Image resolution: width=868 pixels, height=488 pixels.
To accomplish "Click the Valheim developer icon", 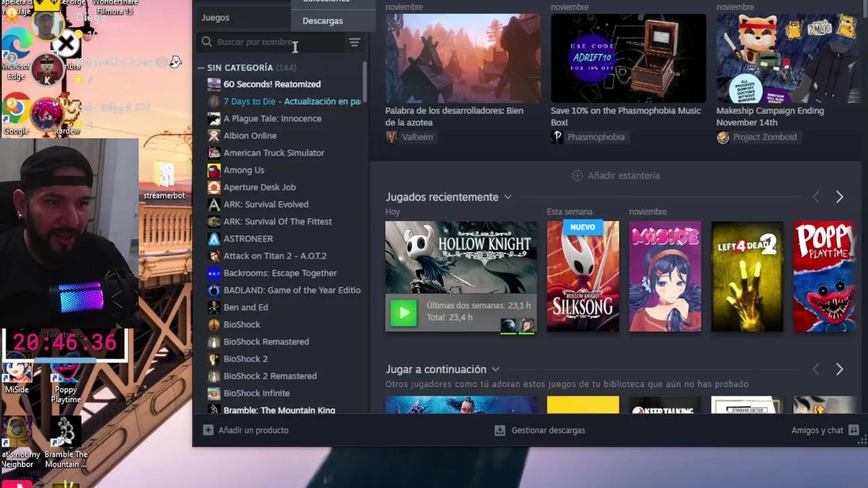I will point(391,137).
